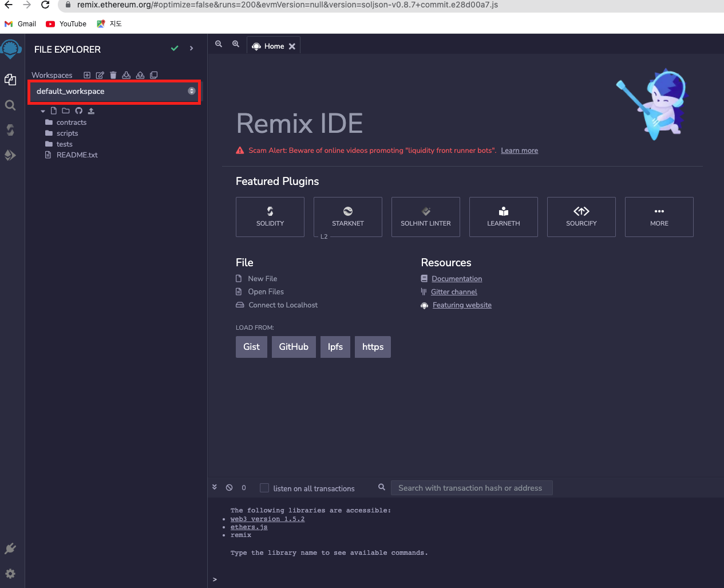Click New File under File
724x588 pixels.
tap(263, 279)
